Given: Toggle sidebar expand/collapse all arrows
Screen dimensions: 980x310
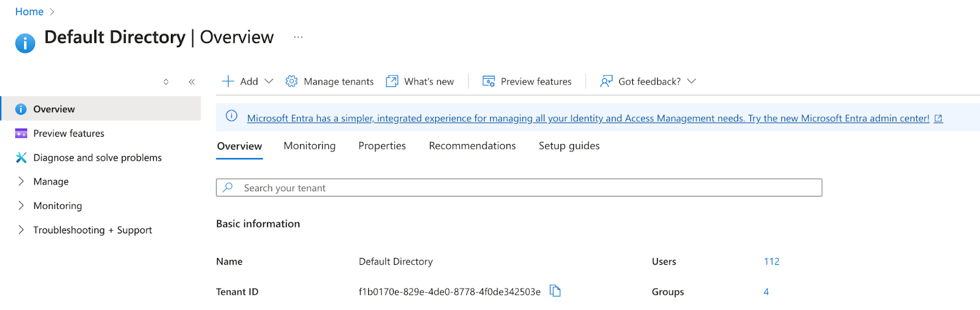Looking at the screenshot, I should [166, 81].
